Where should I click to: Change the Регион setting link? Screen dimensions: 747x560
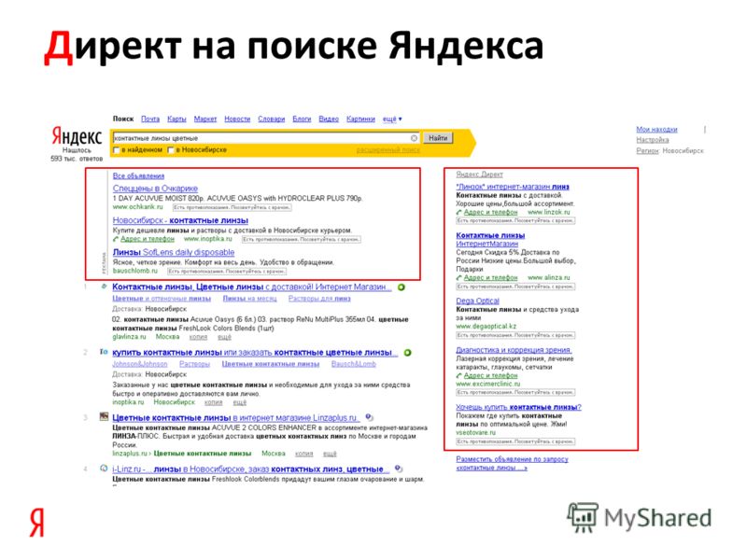tap(647, 151)
